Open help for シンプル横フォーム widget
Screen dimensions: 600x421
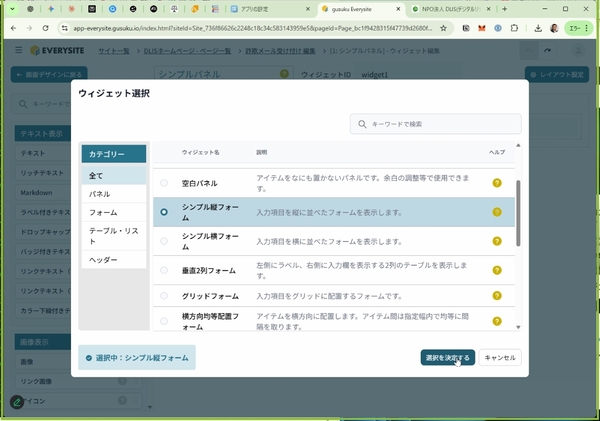tap(496, 241)
